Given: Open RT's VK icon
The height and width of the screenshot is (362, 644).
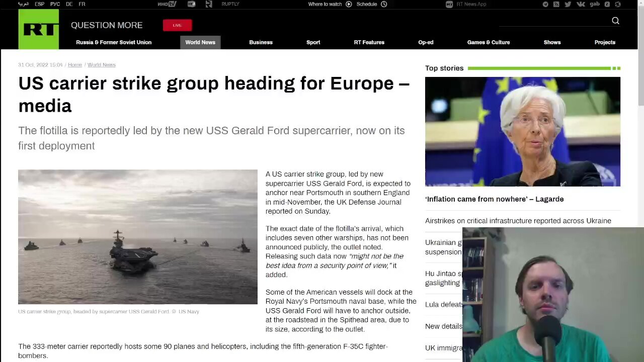Looking at the screenshot, I should (581, 4).
